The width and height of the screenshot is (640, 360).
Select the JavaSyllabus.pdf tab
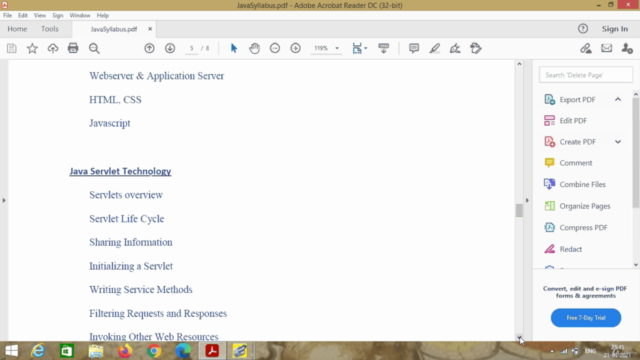pyautogui.click(x=113, y=29)
